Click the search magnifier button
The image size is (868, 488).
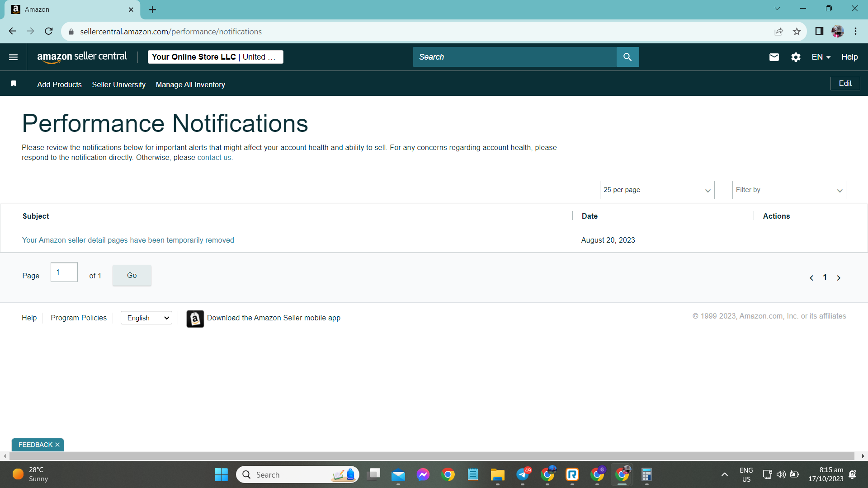pos(627,57)
